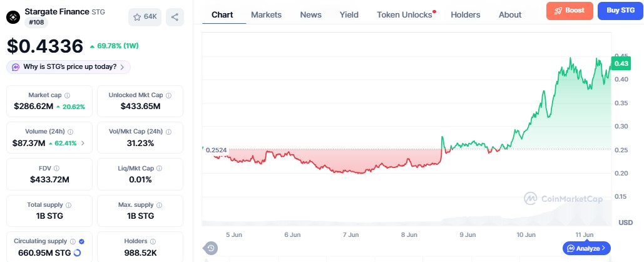Click the Circulating supply verified badge
The height and width of the screenshot is (262, 644).
pyautogui.click(x=82, y=241)
